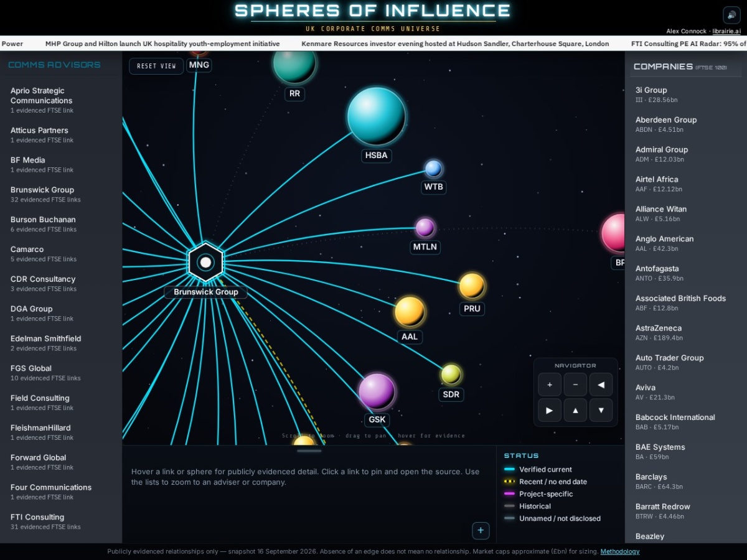Select the PRU sphere
Screen dimensions: 747x560
point(472,286)
